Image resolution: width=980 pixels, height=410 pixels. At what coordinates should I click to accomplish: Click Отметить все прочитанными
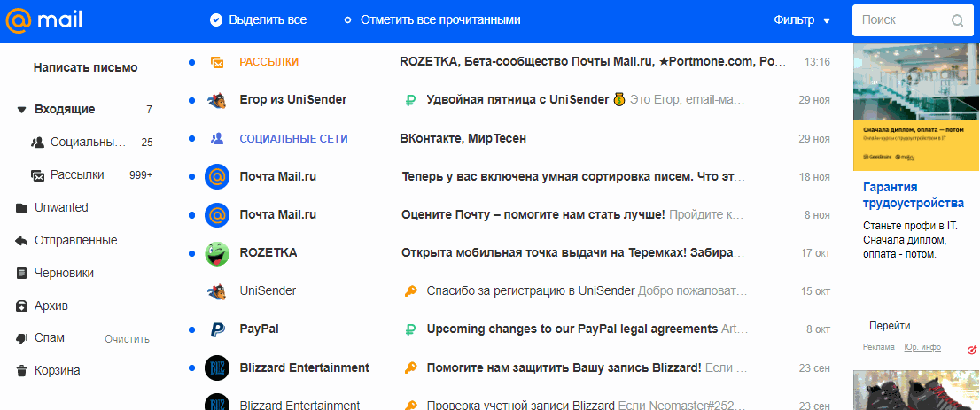click(x=432, y=20)
